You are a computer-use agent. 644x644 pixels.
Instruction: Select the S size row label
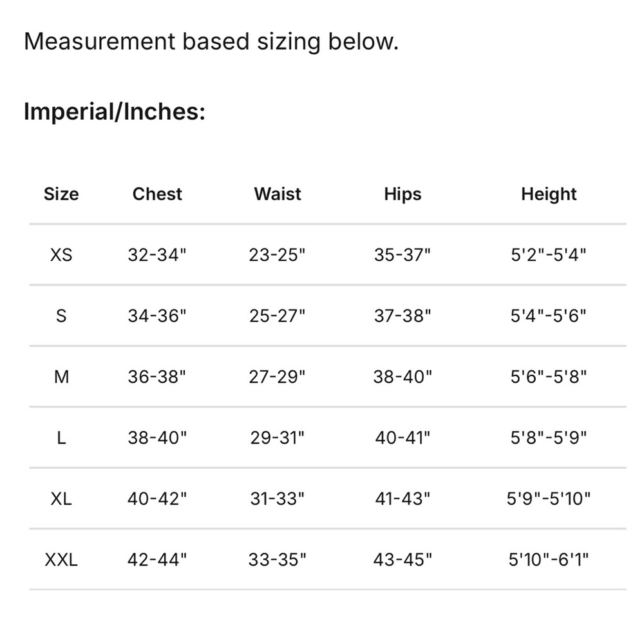pyautogui.click(x=61, y=316)
